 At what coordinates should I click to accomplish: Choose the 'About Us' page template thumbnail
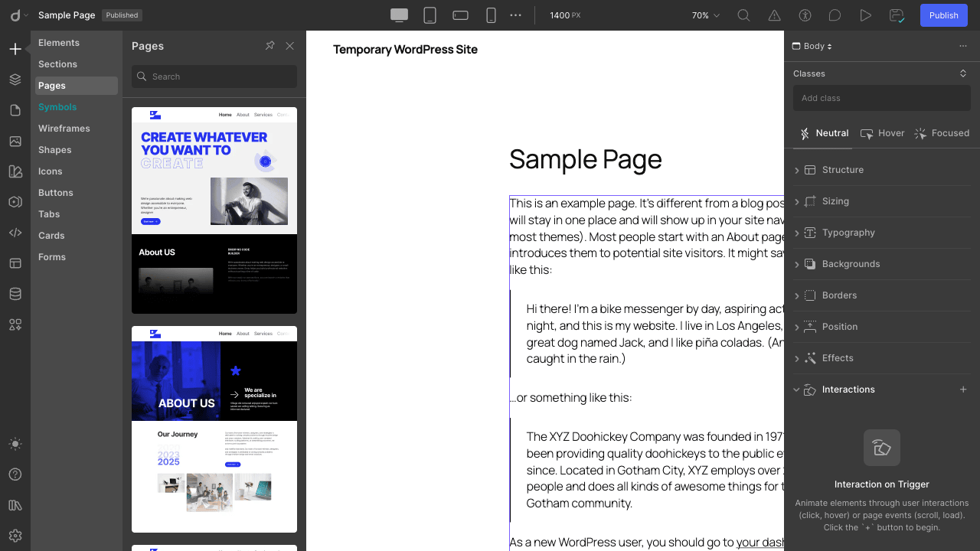[214, 429]
